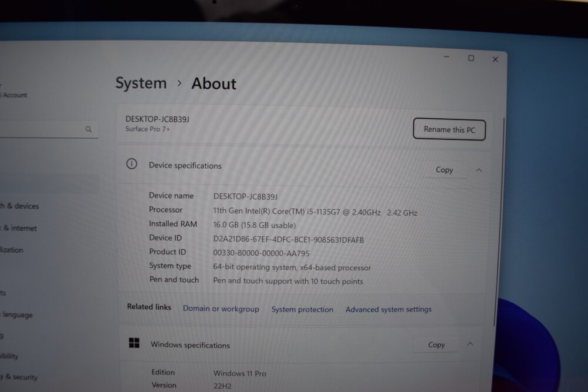588x392 pixels.
Task: Click the System type value 64-bit operating system
Action: (x=292, y=267)
